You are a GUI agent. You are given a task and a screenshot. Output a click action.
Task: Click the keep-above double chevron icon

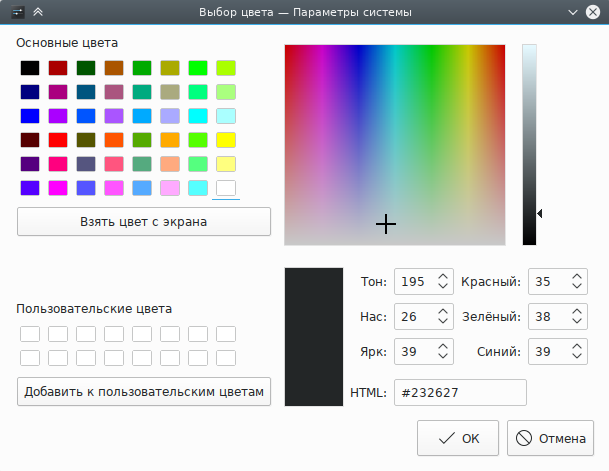(38, 13)
